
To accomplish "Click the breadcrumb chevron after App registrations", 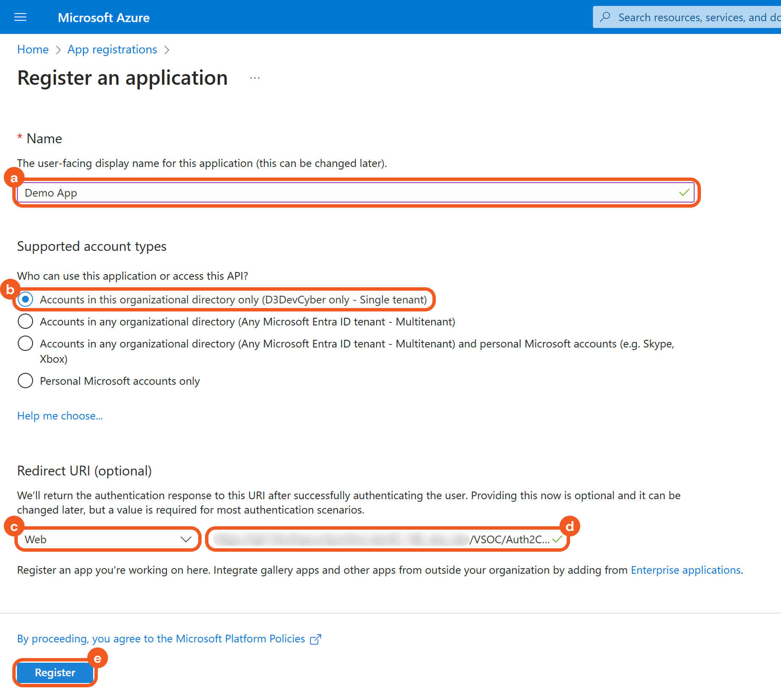I will [167, 50].
